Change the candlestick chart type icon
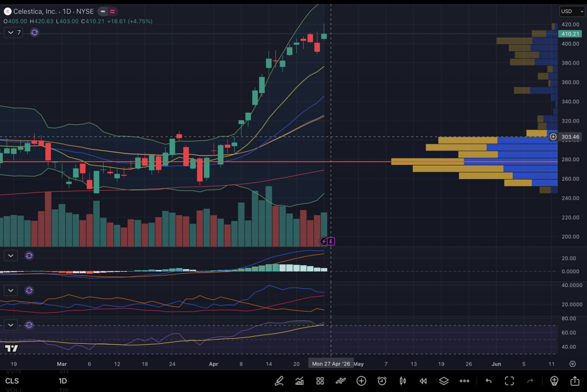The width and height of the screenshot is (587, 392). (402, 381)
